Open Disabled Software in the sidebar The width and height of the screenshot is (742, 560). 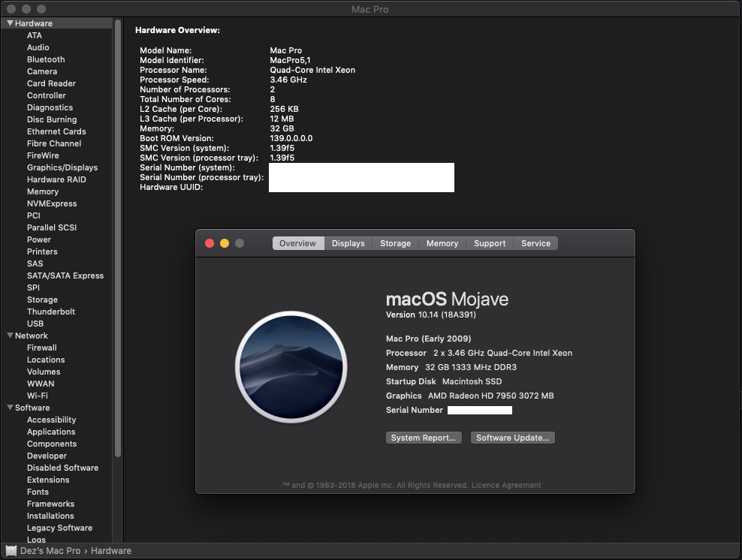pyautogui.click(x=62, y=468)
